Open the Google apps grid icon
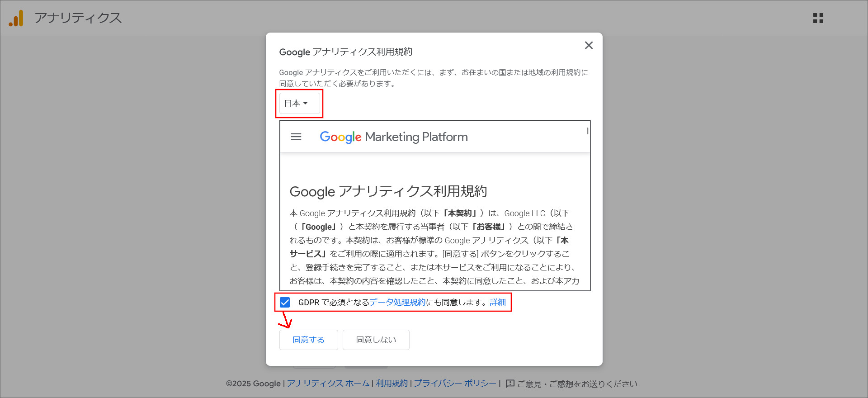Viewport: 868px width, 398px height. [x=818, y=18]
